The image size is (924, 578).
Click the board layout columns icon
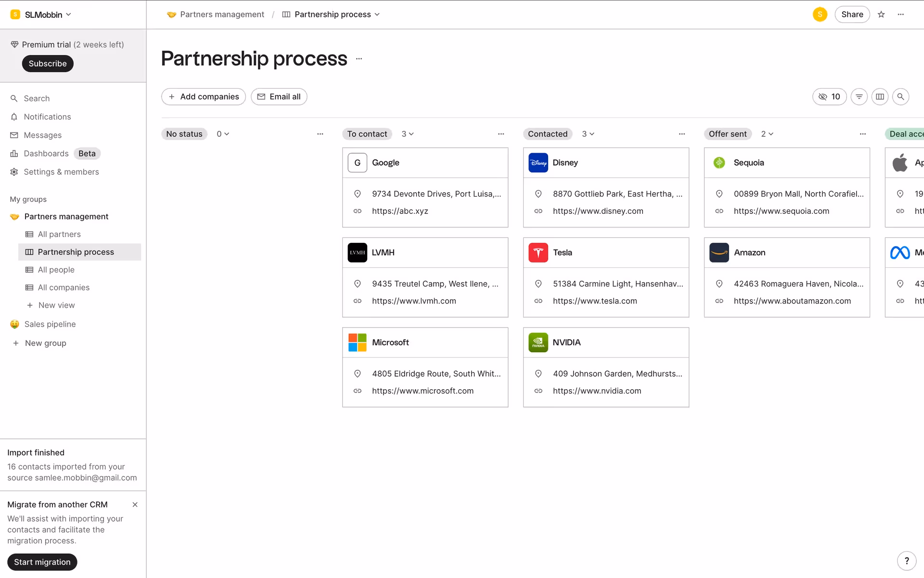tap(880, 97)
